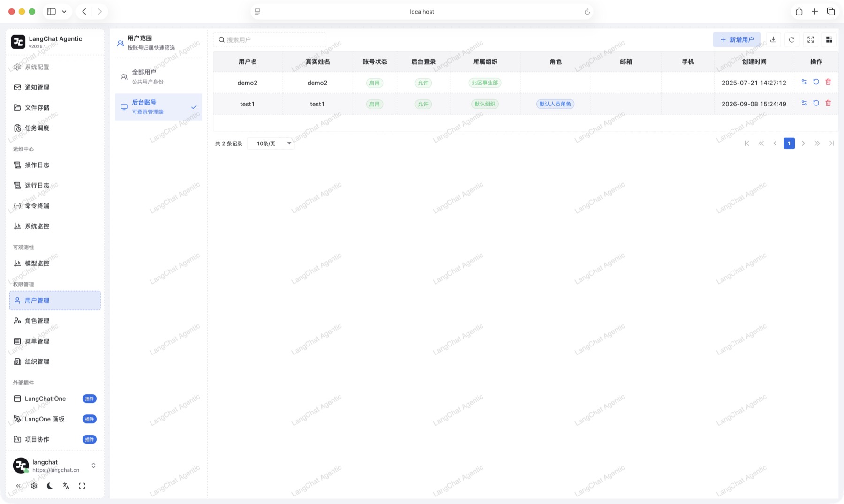
Task: Click 默认人员角色 role tag
Action: tap(555, 104)
